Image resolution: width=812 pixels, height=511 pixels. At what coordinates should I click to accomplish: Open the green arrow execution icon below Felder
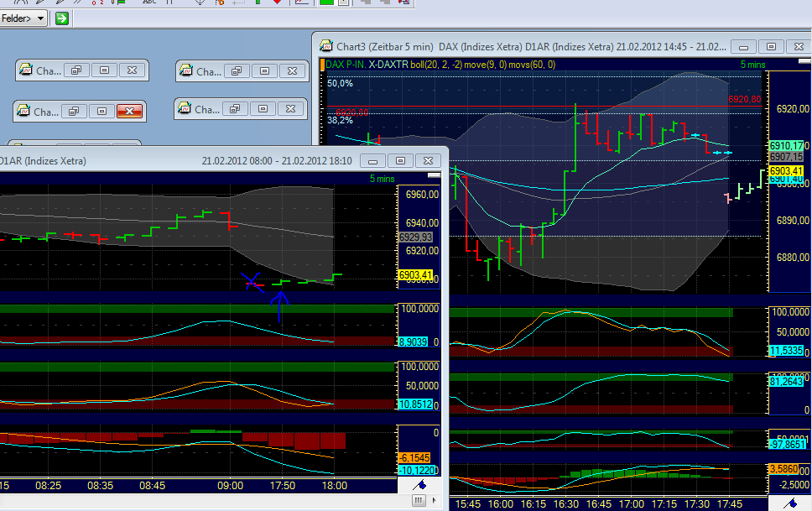60,18
